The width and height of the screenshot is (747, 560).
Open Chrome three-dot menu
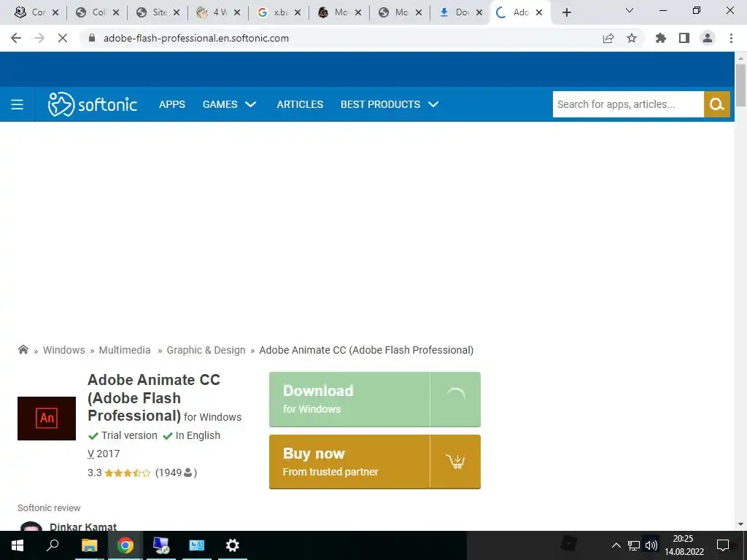(x=731, y=38)
